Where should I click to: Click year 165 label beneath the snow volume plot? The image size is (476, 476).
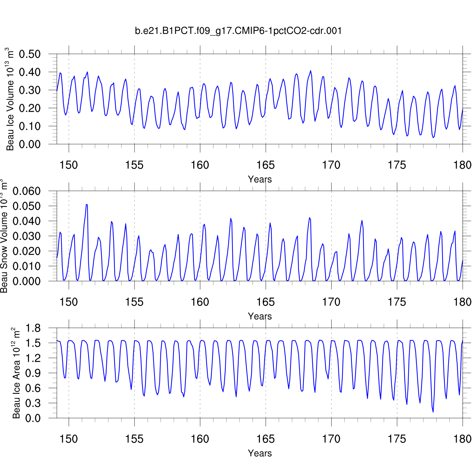tap(265, 302)
